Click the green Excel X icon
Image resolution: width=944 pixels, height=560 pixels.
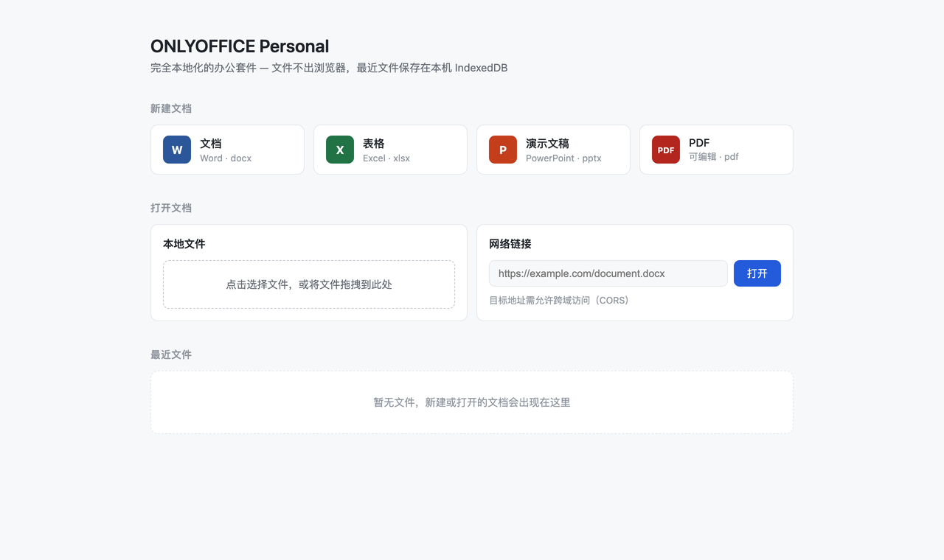click(x=340, y=150)
